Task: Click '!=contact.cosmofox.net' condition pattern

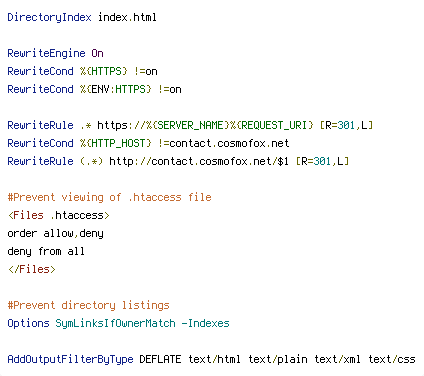Action: [224, 143]
